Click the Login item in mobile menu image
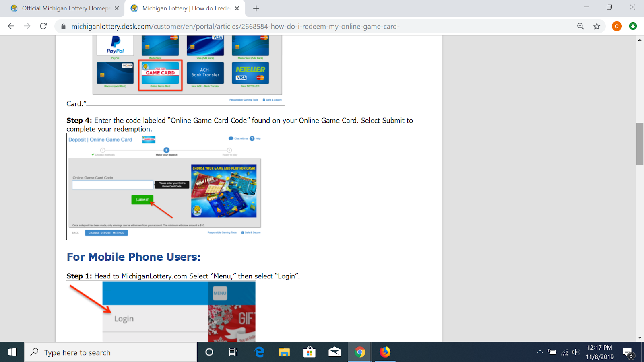 124,319
